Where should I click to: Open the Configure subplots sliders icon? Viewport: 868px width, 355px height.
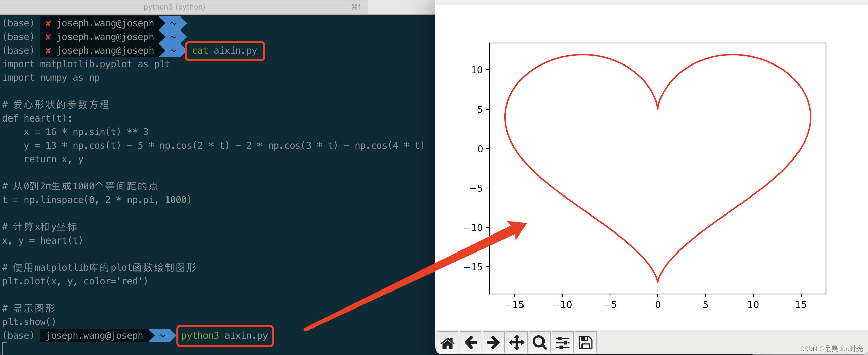pos(563,342)
